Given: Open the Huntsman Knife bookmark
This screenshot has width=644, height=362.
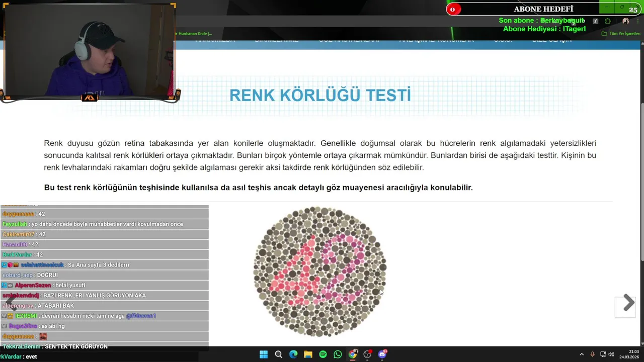Looking at the screenshot, I should click(x=193, y=34).
